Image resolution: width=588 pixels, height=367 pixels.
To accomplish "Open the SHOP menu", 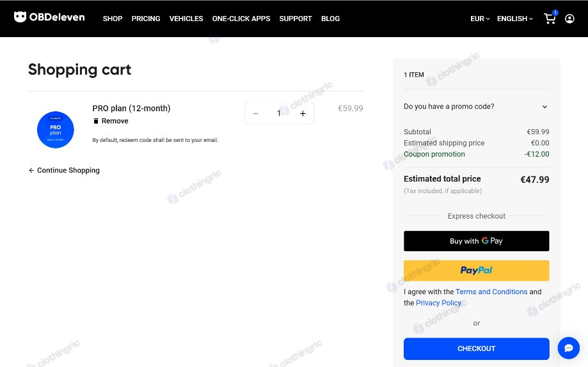I will click(x=113, y=19).
